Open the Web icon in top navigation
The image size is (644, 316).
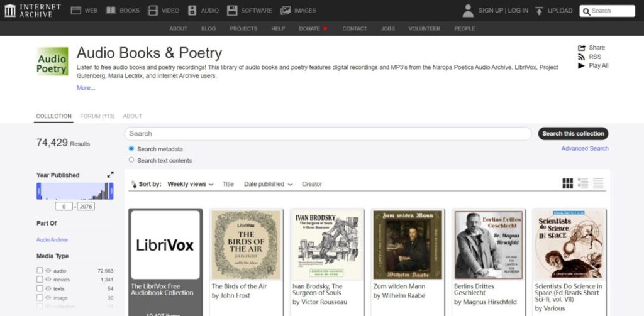click(x=76, y=11)
